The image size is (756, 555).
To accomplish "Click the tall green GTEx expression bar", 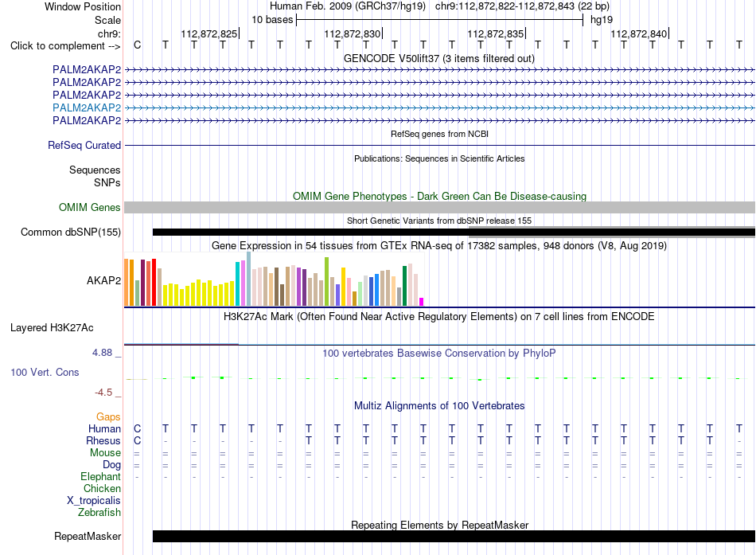I will (327, 281).
